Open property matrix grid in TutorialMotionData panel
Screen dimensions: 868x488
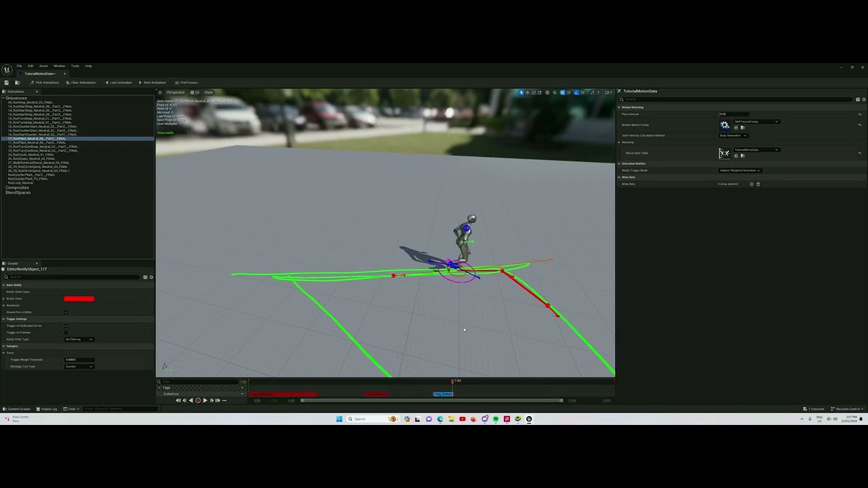[x=858, y=100]
